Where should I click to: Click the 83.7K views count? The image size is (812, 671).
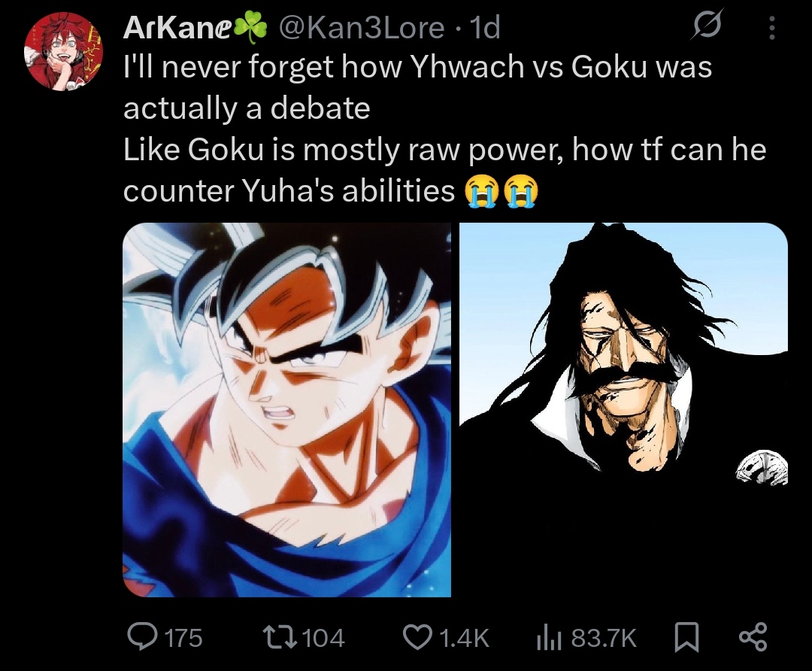[604, 638]
